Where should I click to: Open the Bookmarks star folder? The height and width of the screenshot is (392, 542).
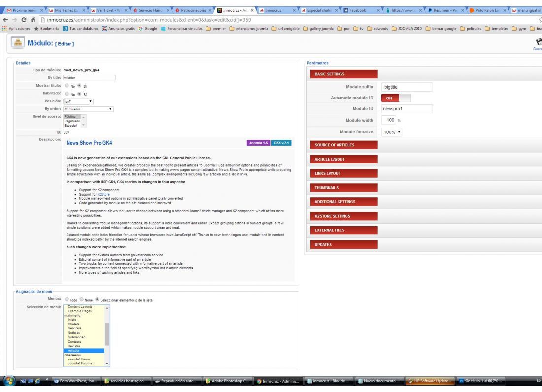tap(46, 29)
